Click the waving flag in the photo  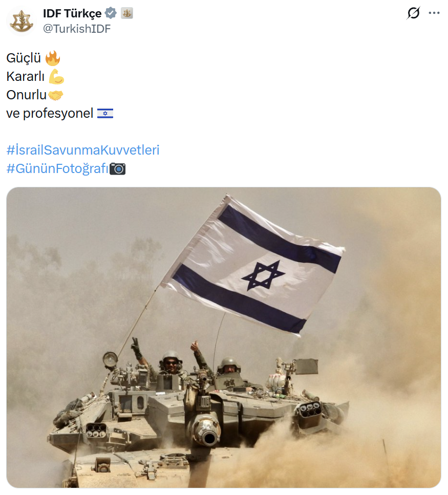(x=252, y=266)
